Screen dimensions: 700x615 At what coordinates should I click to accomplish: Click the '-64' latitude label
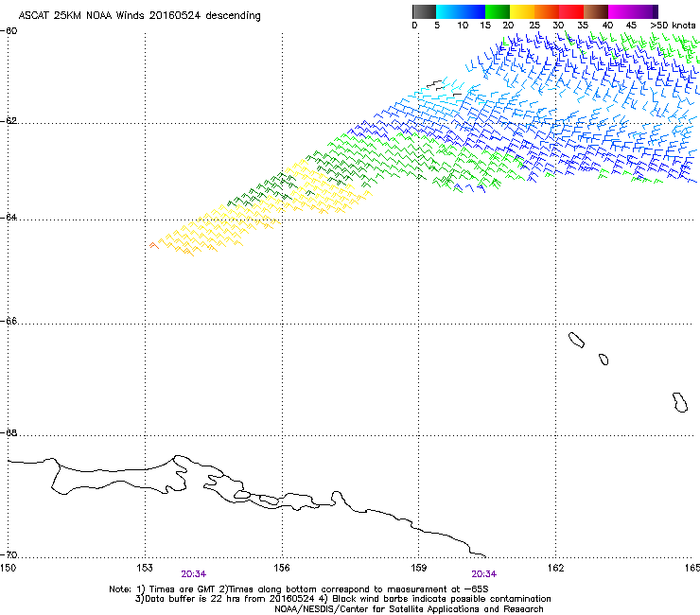[x=9, y=217]
